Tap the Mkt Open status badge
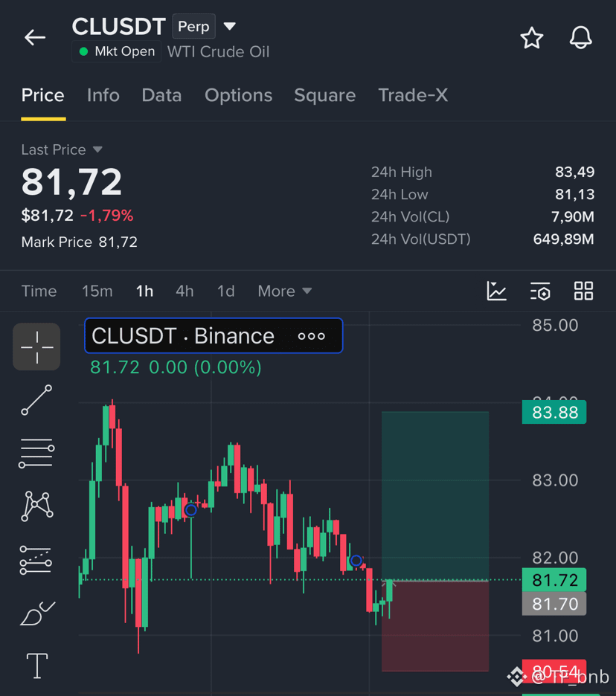 pyautogui.click(x=116, y=51)
